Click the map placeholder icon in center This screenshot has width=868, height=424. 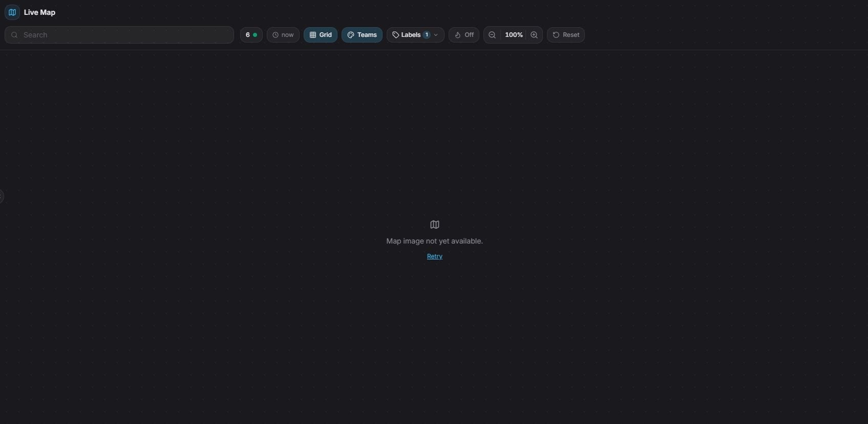[435, 225]
